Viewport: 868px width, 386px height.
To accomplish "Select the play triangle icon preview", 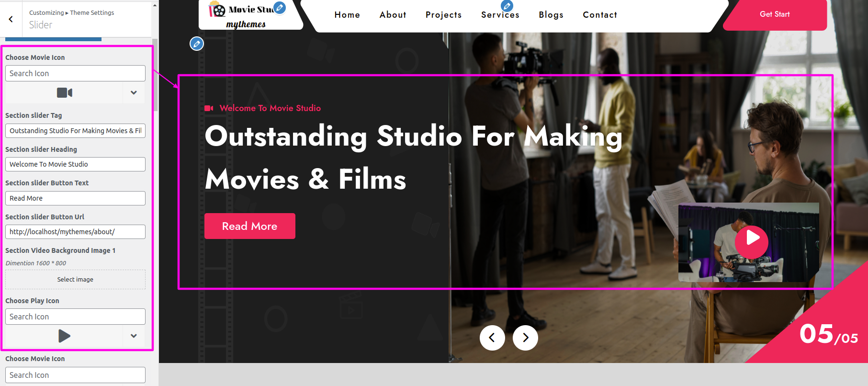I will pyautogui.click(x=64, y=336).
